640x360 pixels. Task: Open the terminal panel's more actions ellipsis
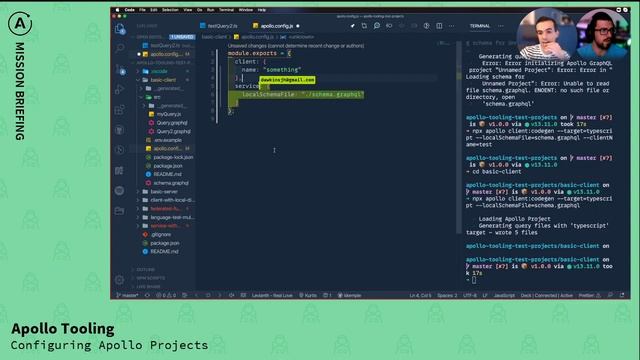[500, 26]
